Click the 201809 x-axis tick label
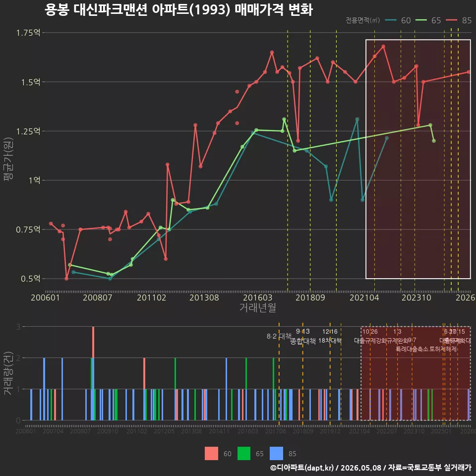Image resolution: width=476 pixels, height=476 pixels. point(310,297)
